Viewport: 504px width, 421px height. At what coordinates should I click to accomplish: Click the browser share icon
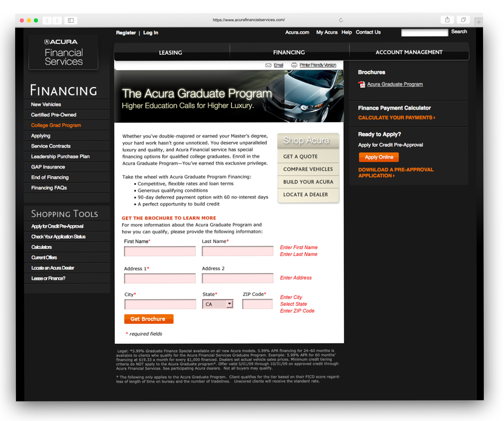point(447,20)
